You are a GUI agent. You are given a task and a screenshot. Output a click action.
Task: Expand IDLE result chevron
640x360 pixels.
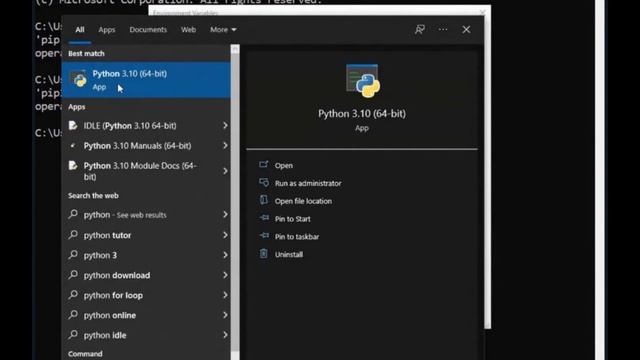[x=225, y=125]
